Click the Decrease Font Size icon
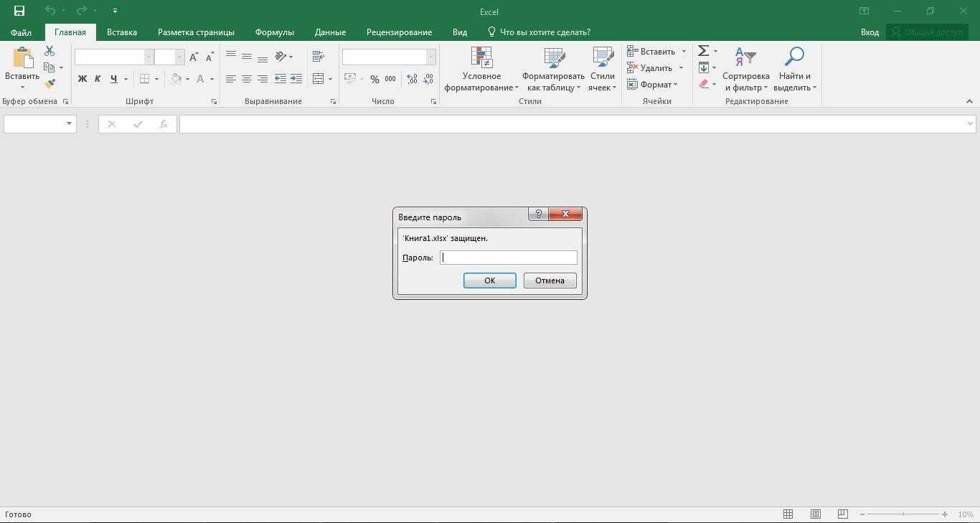Image resolution: width=980 pixels, height=523 pixels. click(209, 57)
